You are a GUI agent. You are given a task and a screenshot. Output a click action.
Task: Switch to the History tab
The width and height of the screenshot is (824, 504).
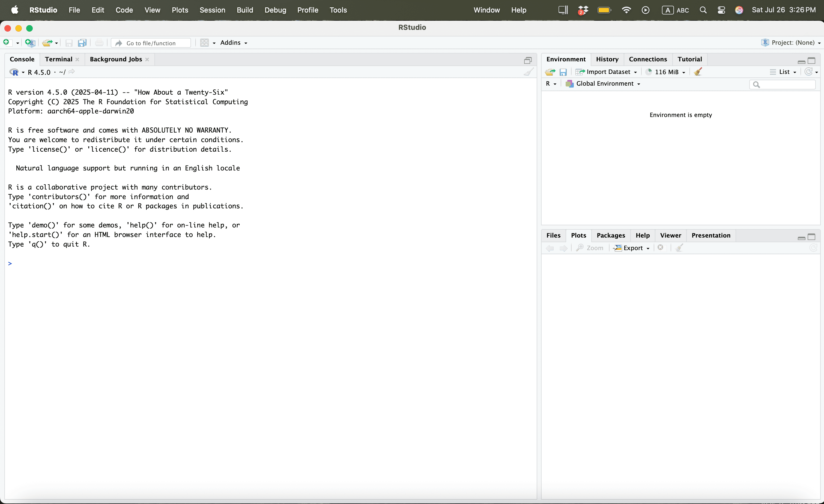point(607,59)
